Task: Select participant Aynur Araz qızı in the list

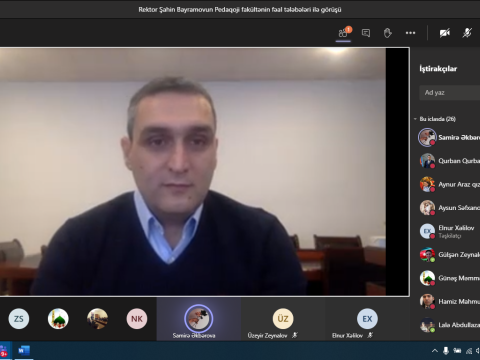Action: [x=449, y=184]
